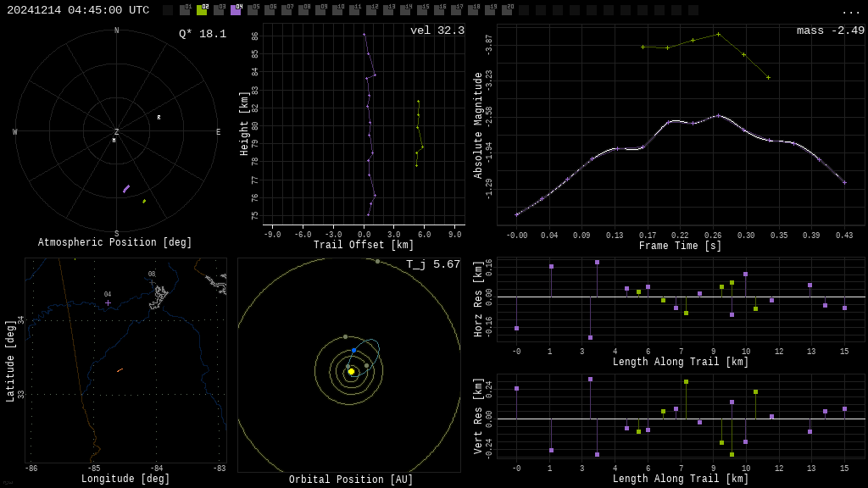The width and height of the screenshot is (868, 488).
Task: Select the orange meteor track on map
Action: 120,370
